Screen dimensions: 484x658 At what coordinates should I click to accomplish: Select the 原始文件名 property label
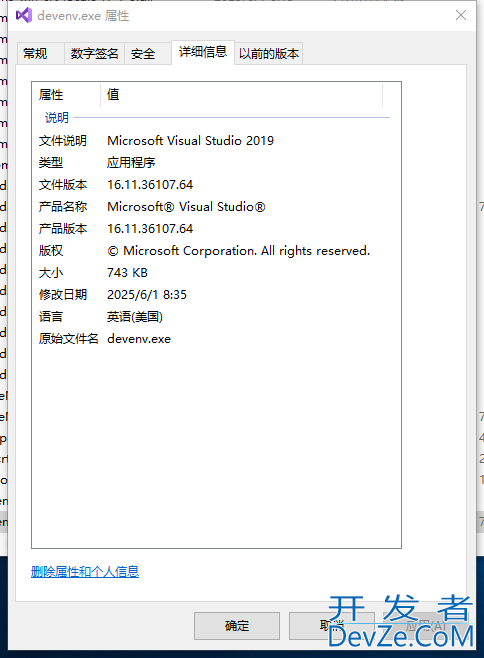[x=69, y=339]
